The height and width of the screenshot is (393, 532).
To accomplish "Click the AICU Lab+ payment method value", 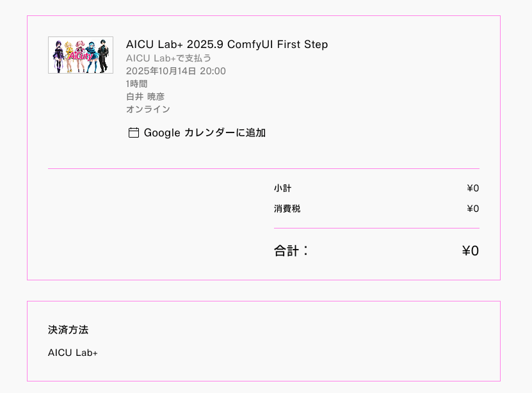I will tap(73, 353).
